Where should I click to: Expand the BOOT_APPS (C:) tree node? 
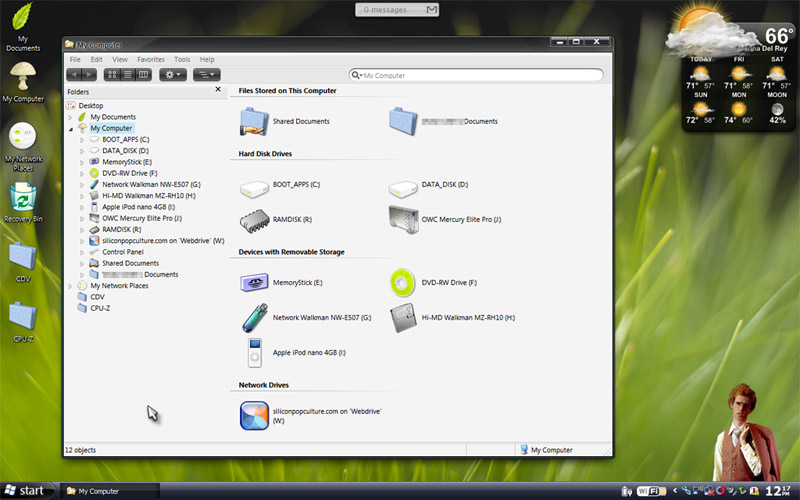82,140
